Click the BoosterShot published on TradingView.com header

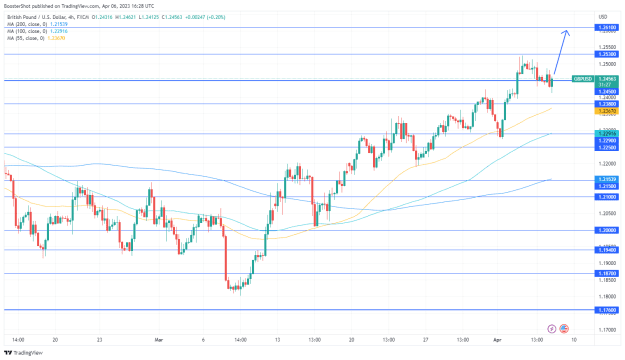tap(79, 6)
